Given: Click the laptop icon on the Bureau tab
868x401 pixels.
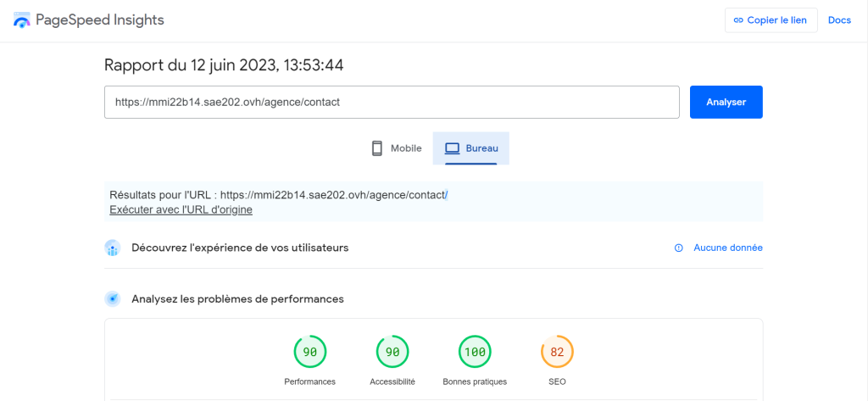Looking at the screenshot, I should [x=453, y=148].
